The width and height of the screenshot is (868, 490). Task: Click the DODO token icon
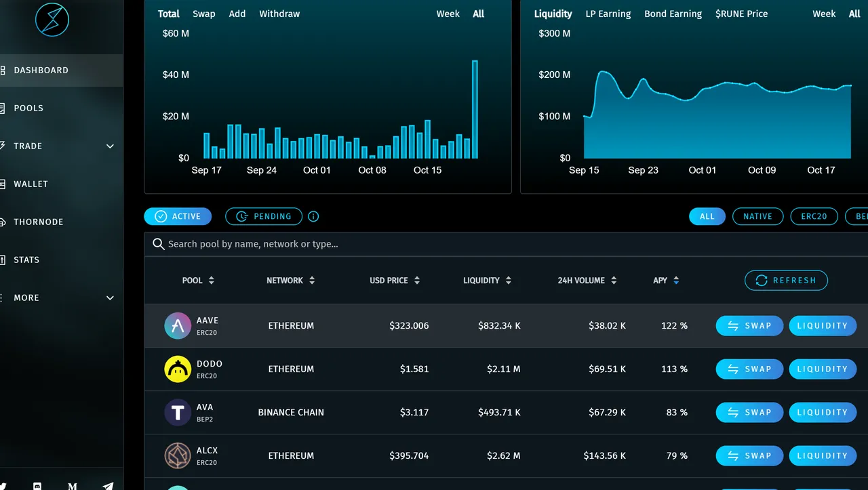178,369
